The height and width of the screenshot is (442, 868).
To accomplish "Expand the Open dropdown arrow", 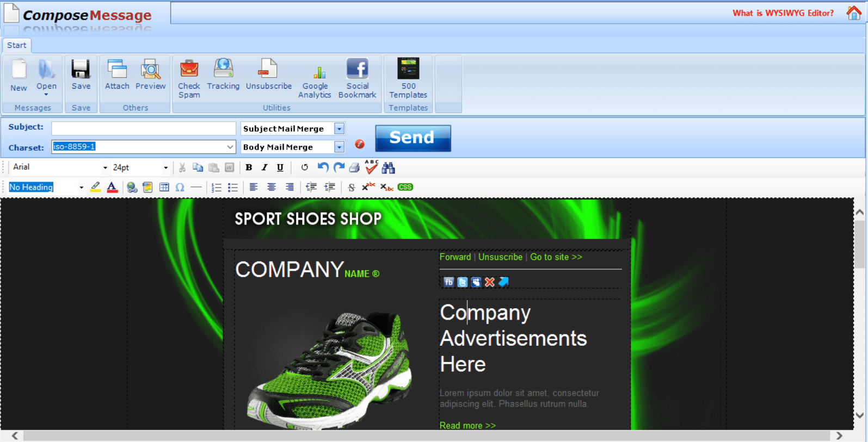I will (x=46, y=95).
